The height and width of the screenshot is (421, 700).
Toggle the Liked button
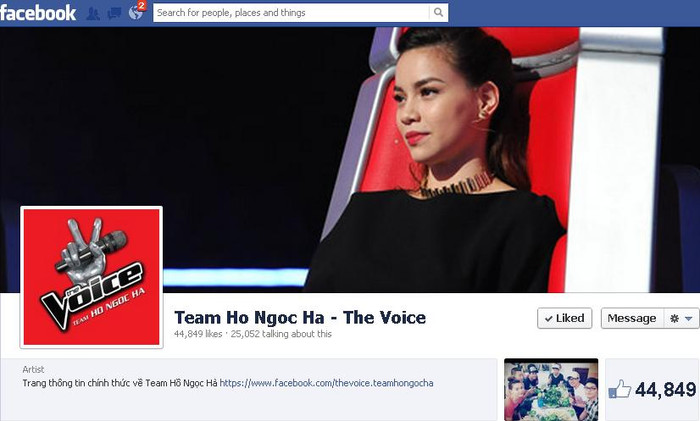pos(564,318)
